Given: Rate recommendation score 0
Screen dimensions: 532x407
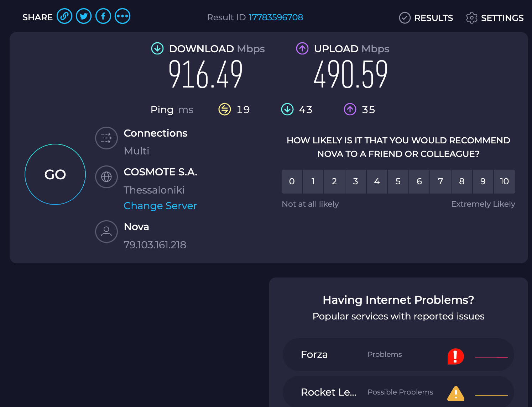Looking at the screenshot, I should point(292,181).
